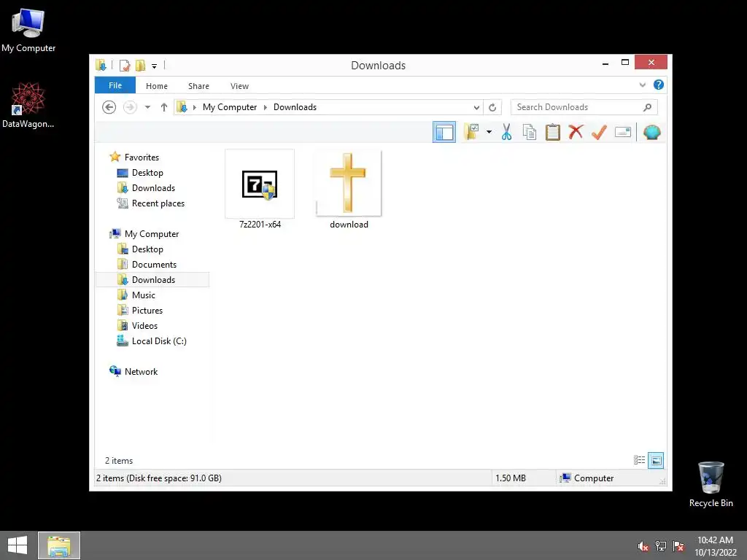Select the DataWagon desktop shortcut
Image resolution: width=747 pixels, height=560 pixels.
(x=28, y=105)
